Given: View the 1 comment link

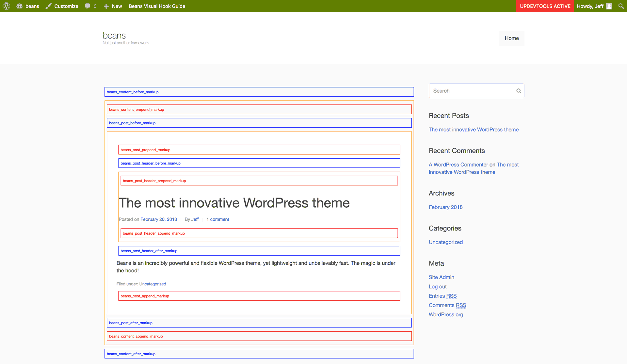Looking at the screenshot, I should click(218, 219).
